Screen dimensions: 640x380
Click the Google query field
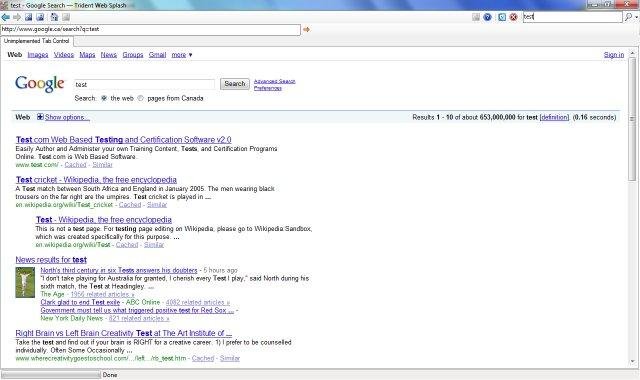(144, 84)
